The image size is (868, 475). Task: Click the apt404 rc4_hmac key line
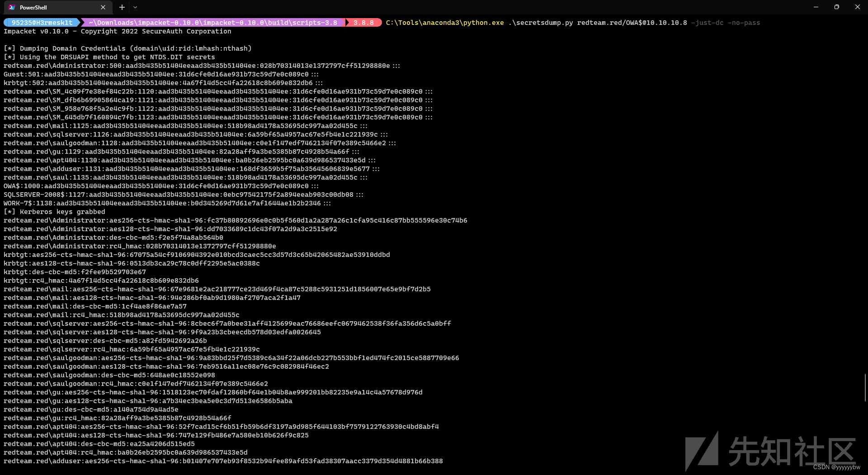click(126, 452)
